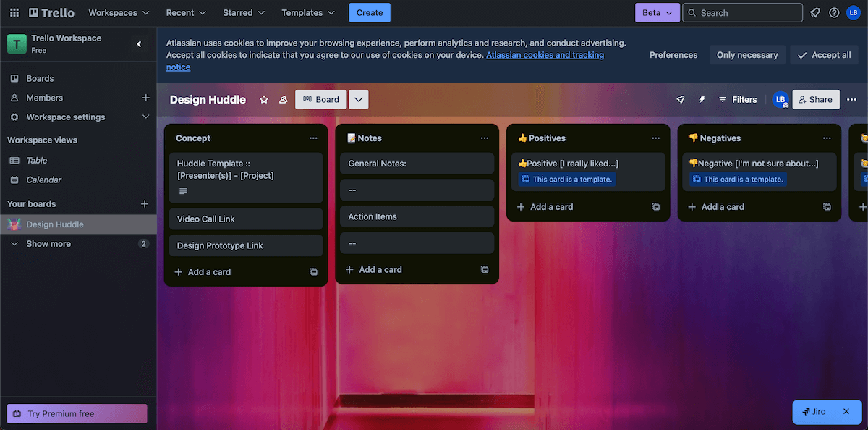Image resolution: width=868 pixels, height=430 pixels.
Task: Open the Power-Ups rocket icon
Action: [681, 100]
